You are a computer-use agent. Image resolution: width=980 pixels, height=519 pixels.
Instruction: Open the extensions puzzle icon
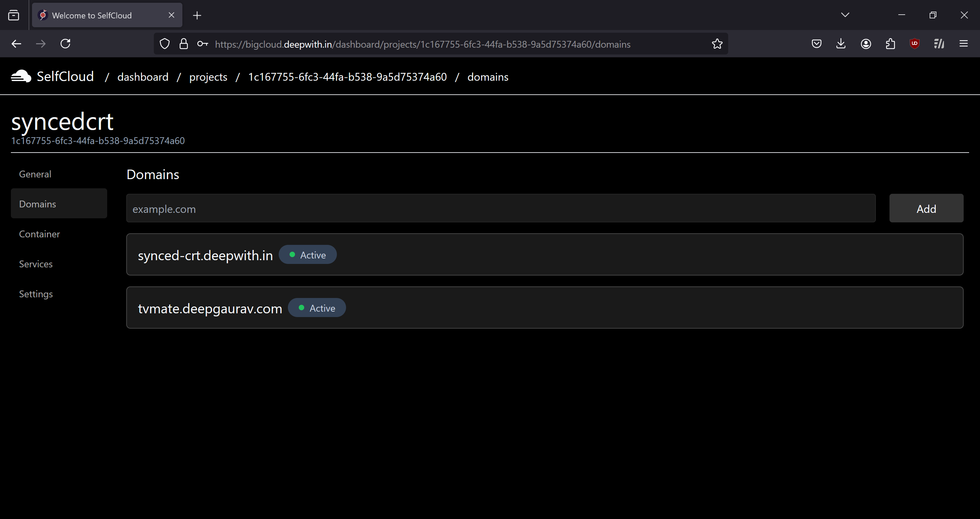coord(890,43)
